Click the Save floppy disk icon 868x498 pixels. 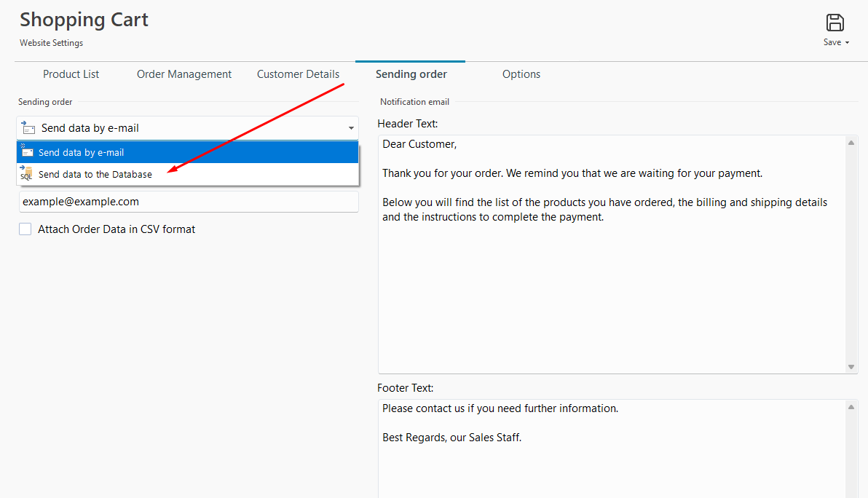[x=835, y=23]
